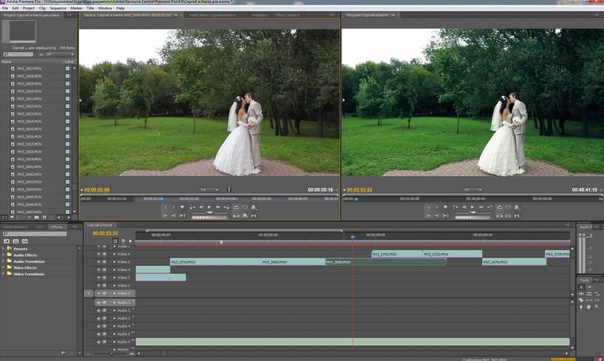Open the Program monitor zoom level dropdown
604x361 pixels.
pyautogui.click(x=473, y=190)
